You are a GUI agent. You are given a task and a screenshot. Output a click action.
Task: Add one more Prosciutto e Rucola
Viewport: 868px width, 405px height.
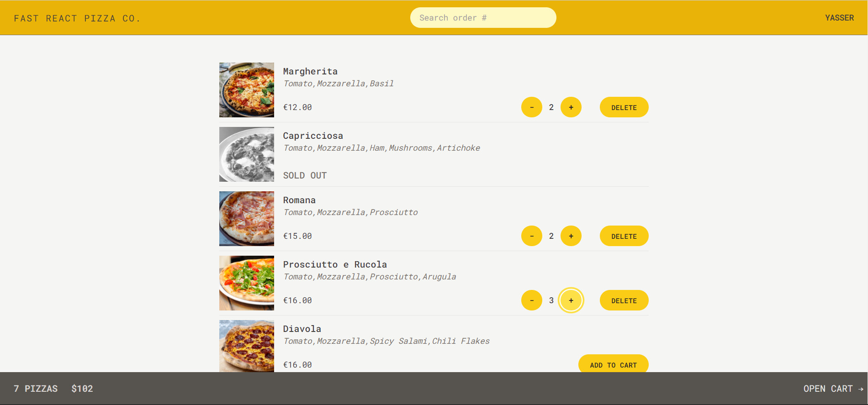tap(571, 300)
